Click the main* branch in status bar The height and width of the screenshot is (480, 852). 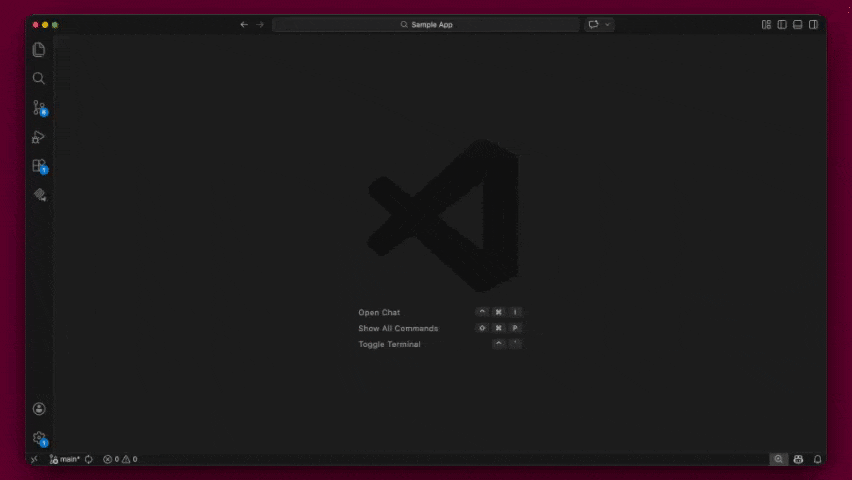click(65, 459)
